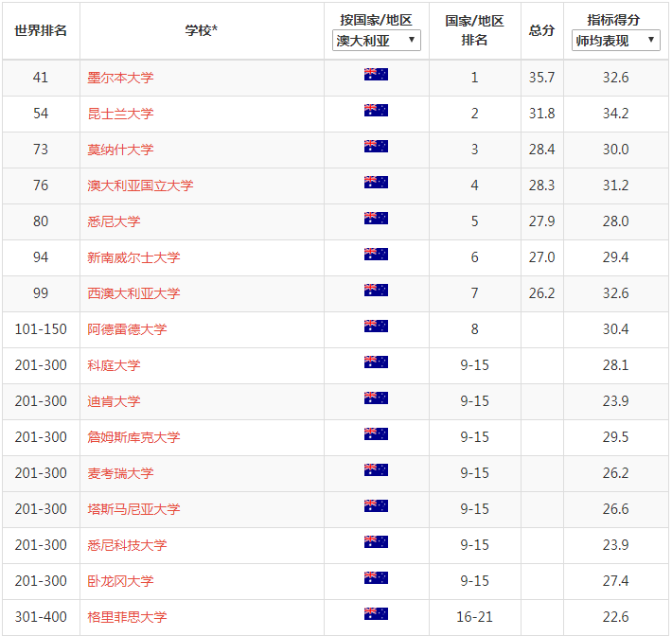Select world rank 41 cell
672x636 pixels.
click(41, 78)
